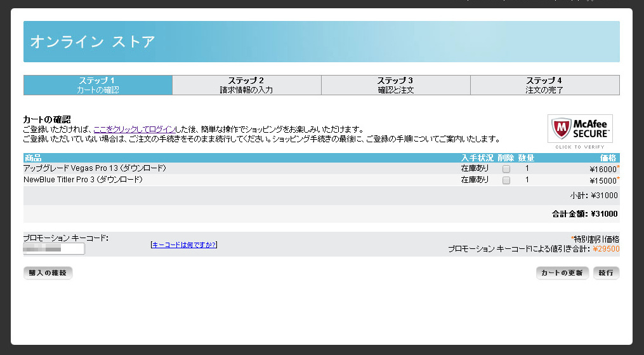Open the ここをクリックしてログイン link

(135, 130)
